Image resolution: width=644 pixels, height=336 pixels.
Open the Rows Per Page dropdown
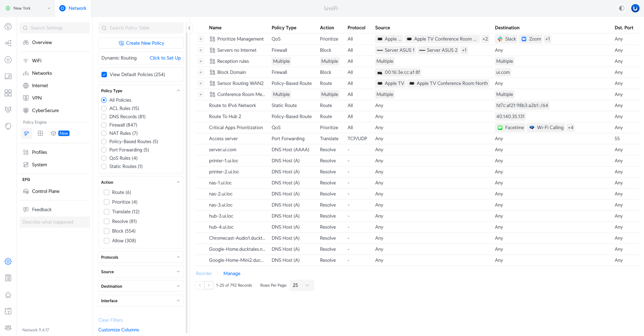click(301, 285)
